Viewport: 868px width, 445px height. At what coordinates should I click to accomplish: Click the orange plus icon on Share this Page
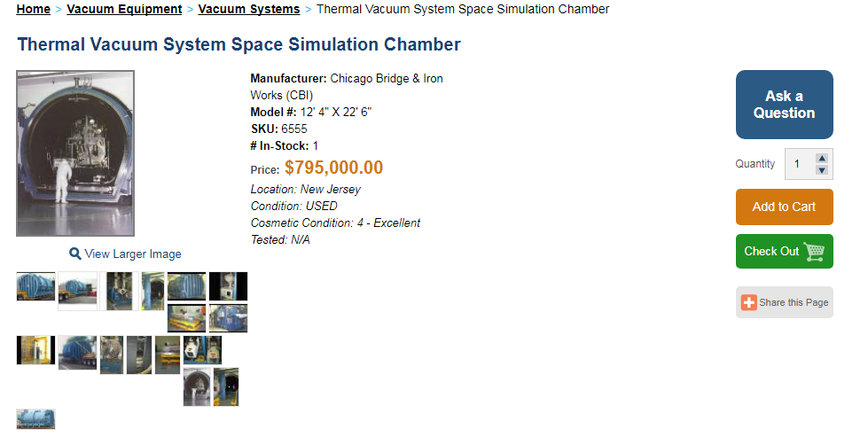[x=749, y=303]
